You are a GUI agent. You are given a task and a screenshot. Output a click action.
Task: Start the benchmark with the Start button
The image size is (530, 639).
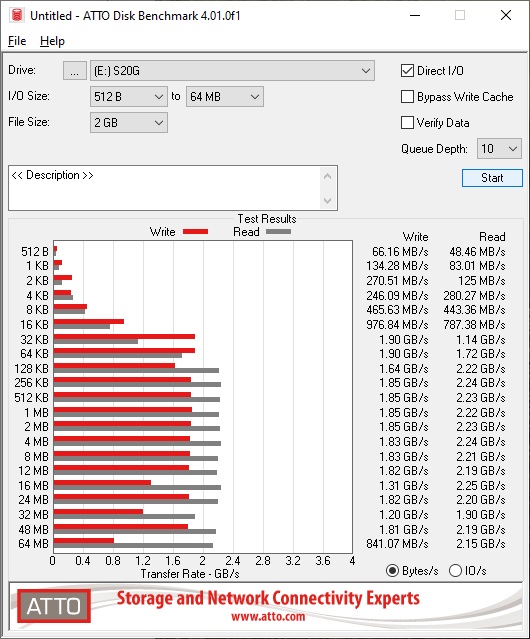click(x=492, y=178)
